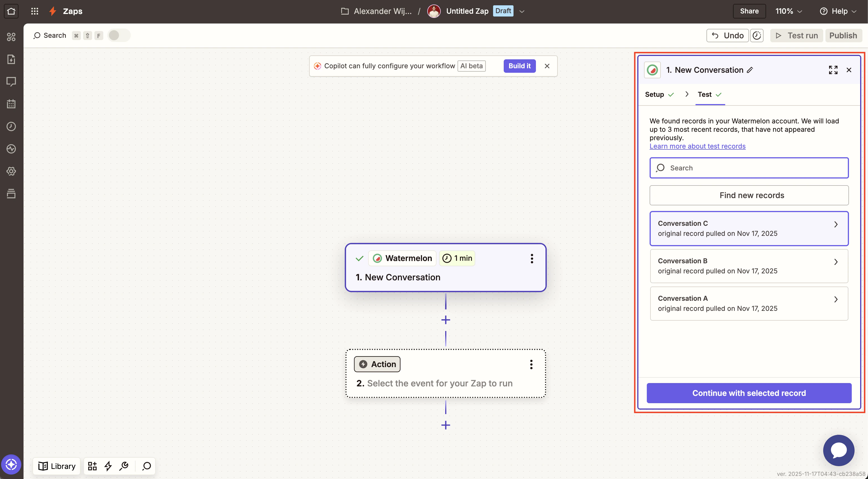This screenshot has height=479, width=868.
Task: Click the Test run button
Action: click(x=797, y=35)
